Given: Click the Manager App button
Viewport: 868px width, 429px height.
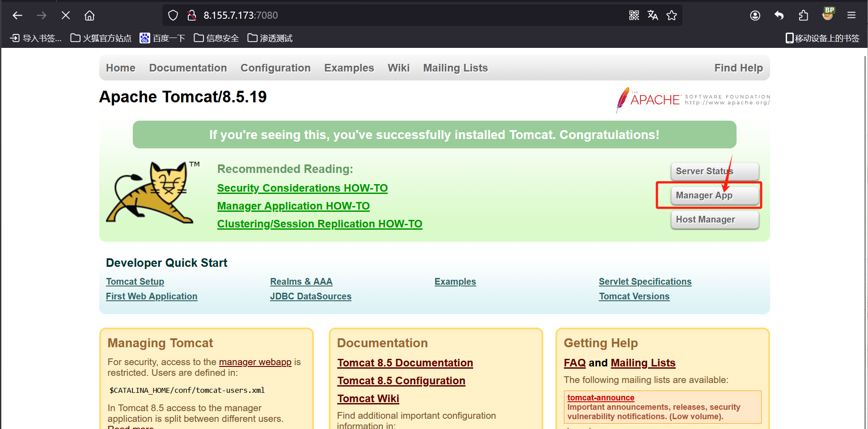Looking at the screenshot, I should (x=715, y=195).
